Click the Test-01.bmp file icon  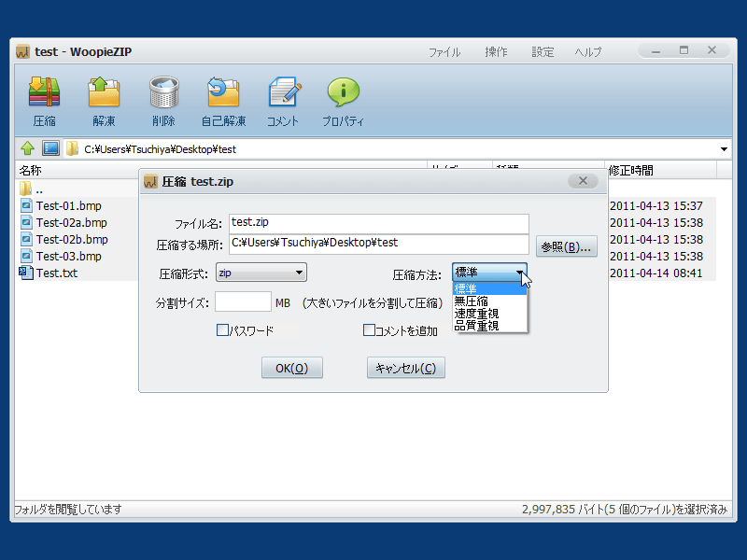coord(26,205)
